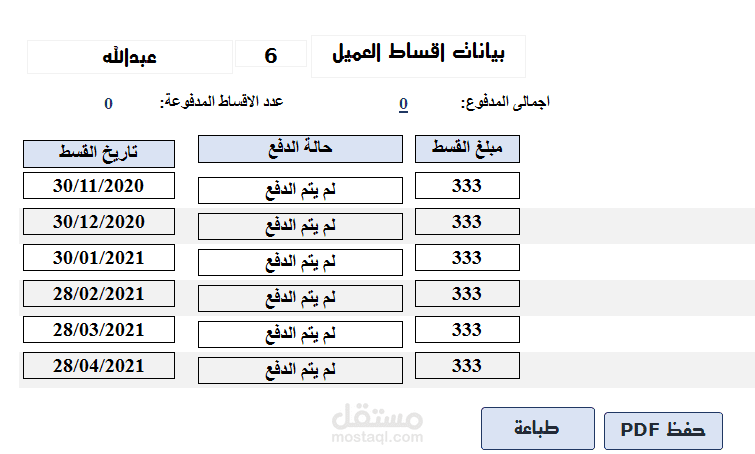755x454 pixels.
Task: Click the 30/01/2021 installment date cell
Action: (x=98, y=257)
